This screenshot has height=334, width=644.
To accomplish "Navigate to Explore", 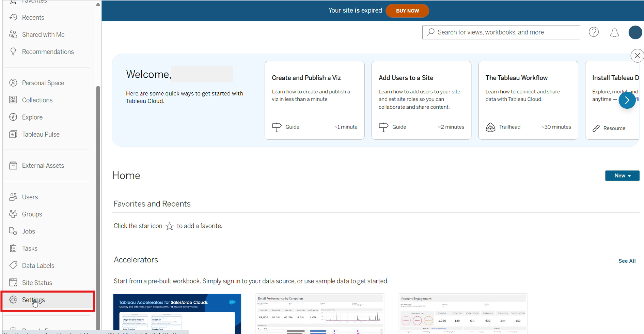I will 32,117.
